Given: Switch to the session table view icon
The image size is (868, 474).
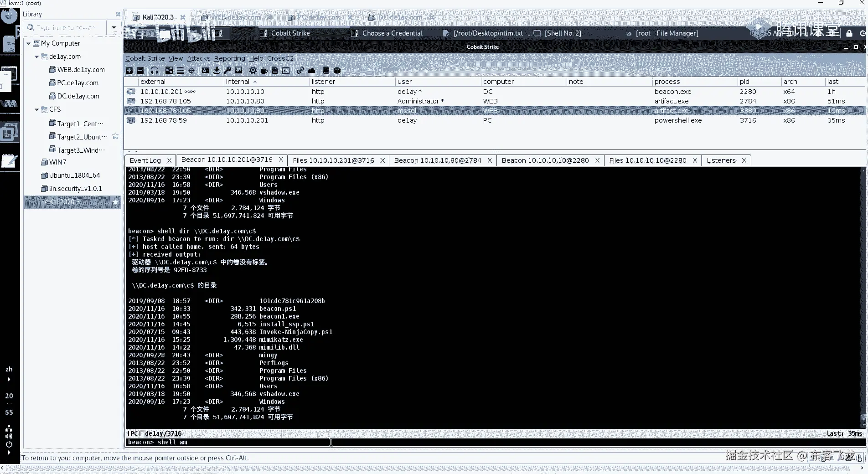Looking at the screenshot, I should coord(180,70).
